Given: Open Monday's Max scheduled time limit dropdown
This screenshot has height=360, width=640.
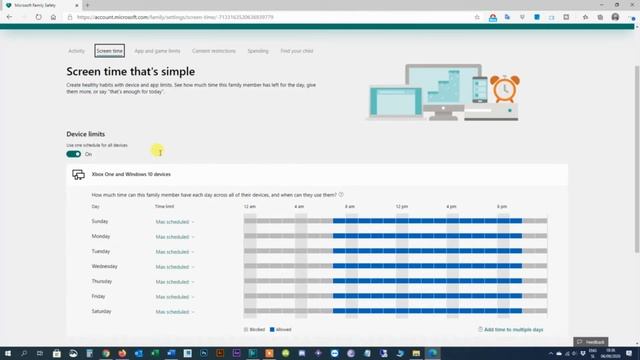Looking at the screenshot, I should pos(175,237).
